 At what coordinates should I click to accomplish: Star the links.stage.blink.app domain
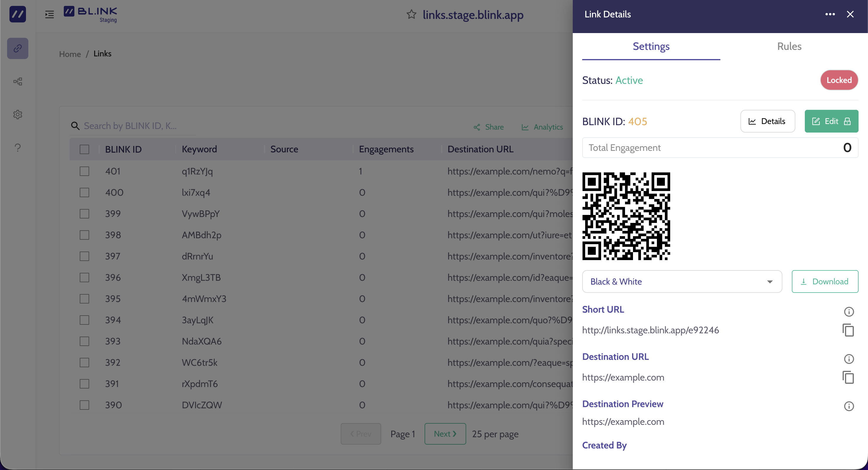coord(411,14)
